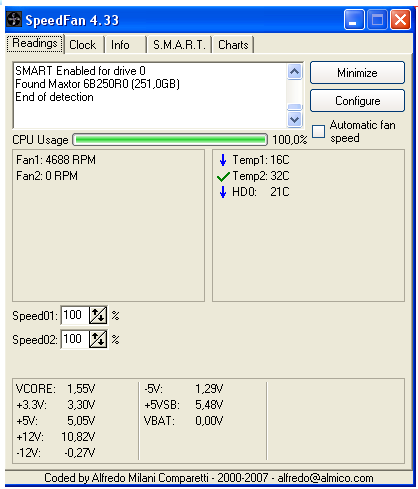Click the +12V 10,82V voltage value
Image resolution: width=418 pixels, height=489 pixels.
pos(78,437)
